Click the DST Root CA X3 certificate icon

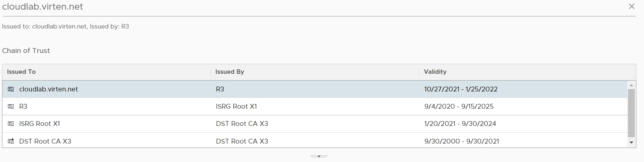11,141
